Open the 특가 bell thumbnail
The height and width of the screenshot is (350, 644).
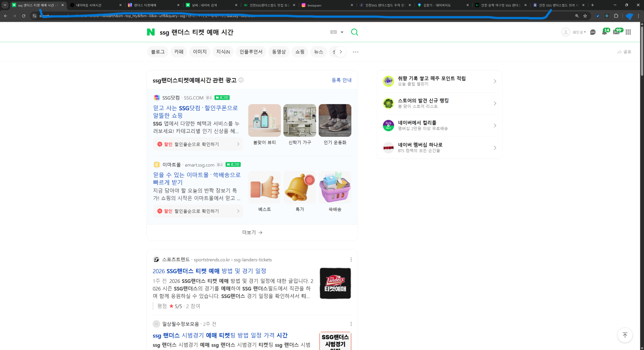300,187
